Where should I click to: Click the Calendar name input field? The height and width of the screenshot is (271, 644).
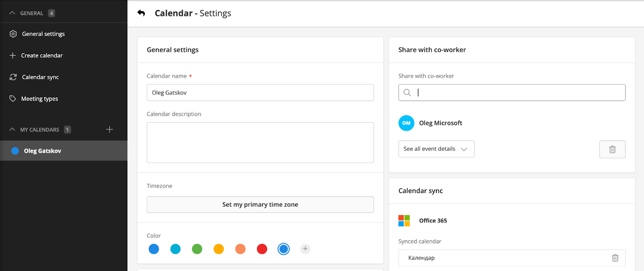[x=260, y=92]
